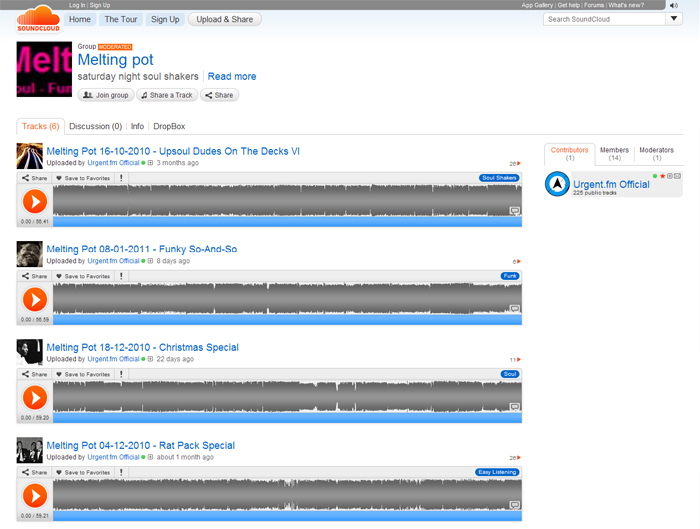Screen dimensions: 700x529
Task: Select the Moderators (1) sidebar tab
Action: pyautogui.click(x=656, y=154)
